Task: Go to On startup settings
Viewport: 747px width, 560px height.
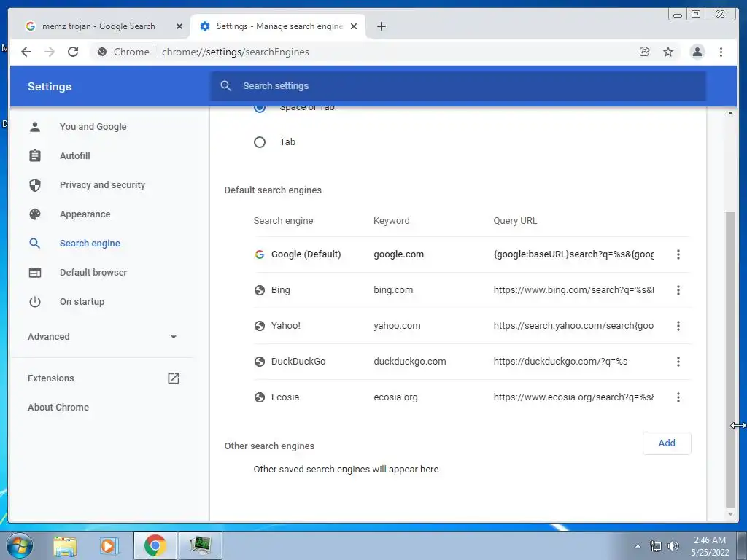Action: 82,301
